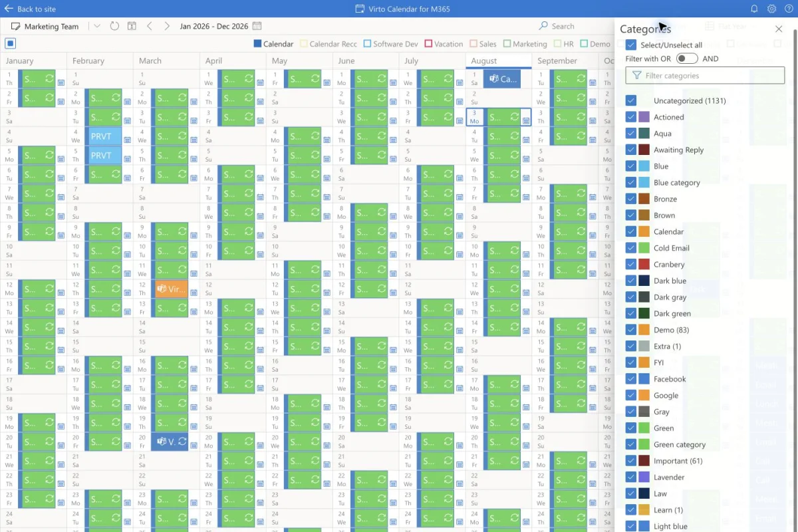Jump to today icon
This screenshot has height=532, width=798.
132,27
